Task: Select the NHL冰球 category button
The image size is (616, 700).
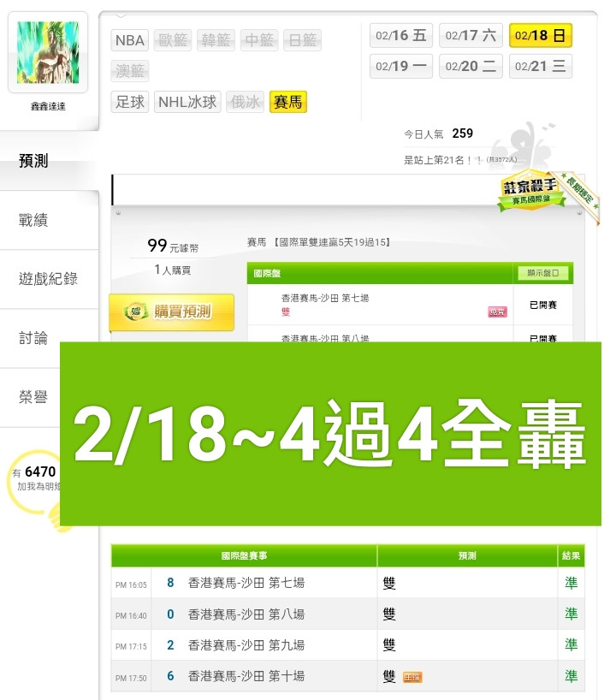Action: (x=187, y=102)
